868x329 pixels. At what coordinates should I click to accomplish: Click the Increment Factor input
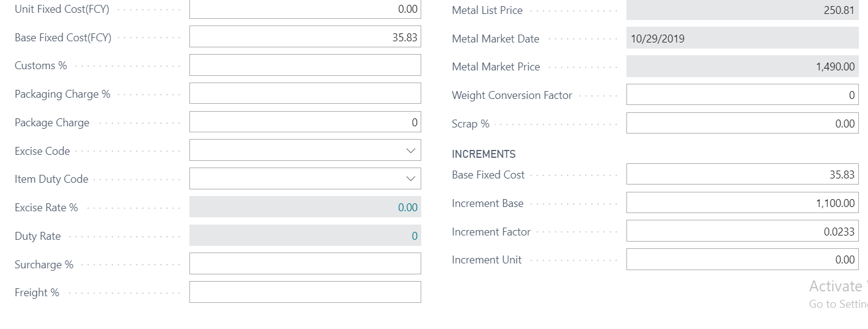click(742, 231)
